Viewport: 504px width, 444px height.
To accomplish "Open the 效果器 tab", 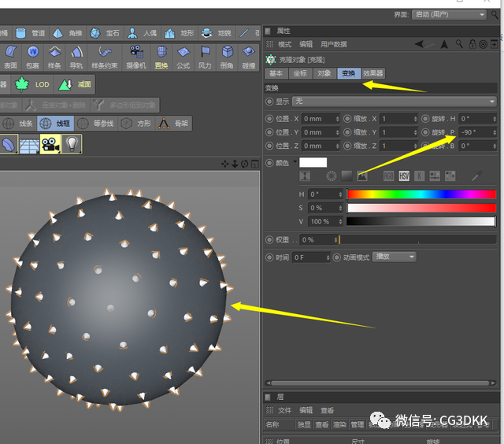I will click(x=372, y=73).
